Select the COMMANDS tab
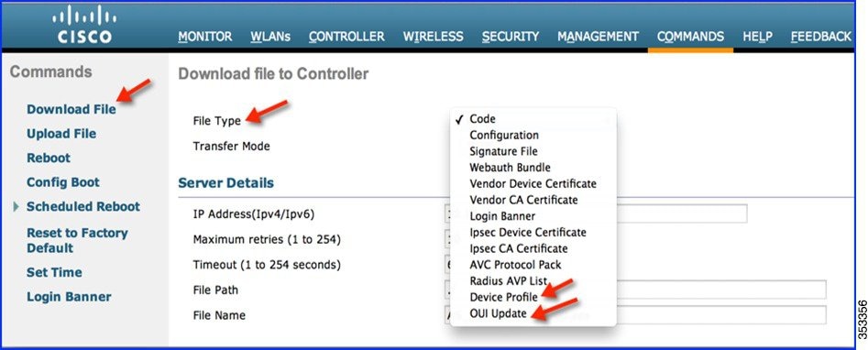Viewport: 868px width, 350px height. [x=690, y=37]
